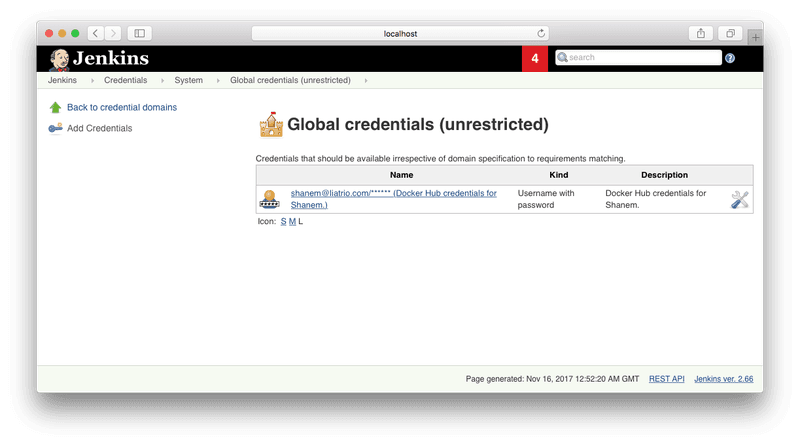Click the Description column header
Screen dimensions: 800x445
pos(664,175)
